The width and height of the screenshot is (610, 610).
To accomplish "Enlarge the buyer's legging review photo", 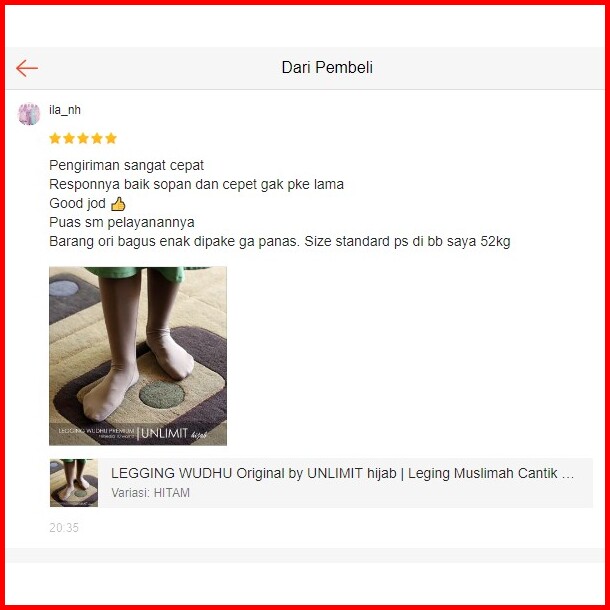I will [x=138, y=356].
